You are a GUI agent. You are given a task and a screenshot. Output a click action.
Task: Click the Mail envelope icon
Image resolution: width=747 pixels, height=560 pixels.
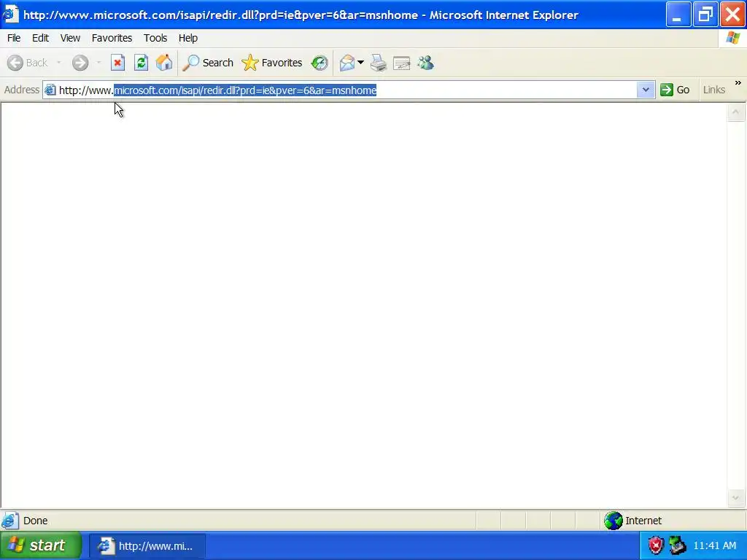[x=347, y=63]
